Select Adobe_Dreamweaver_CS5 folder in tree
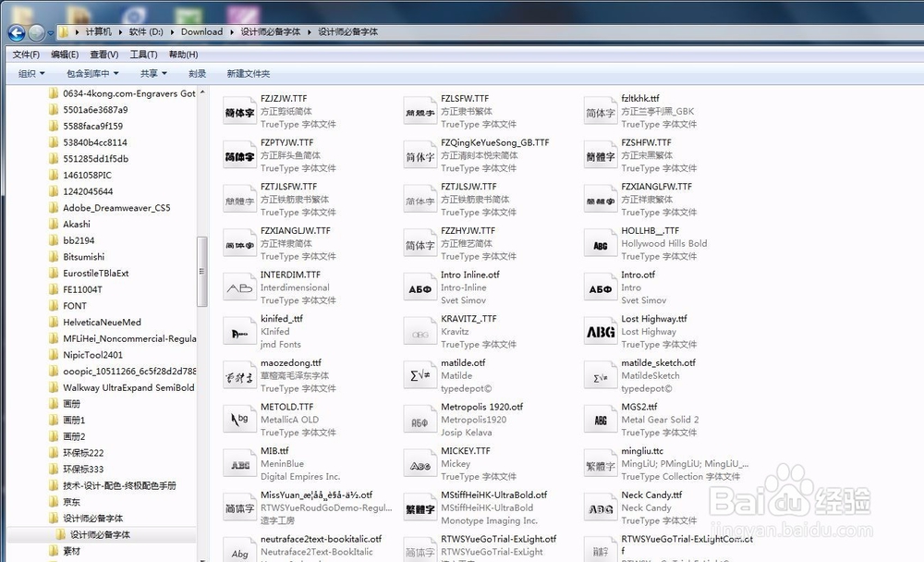The width and height of the screenshot is (924, 562). point(116,208)
